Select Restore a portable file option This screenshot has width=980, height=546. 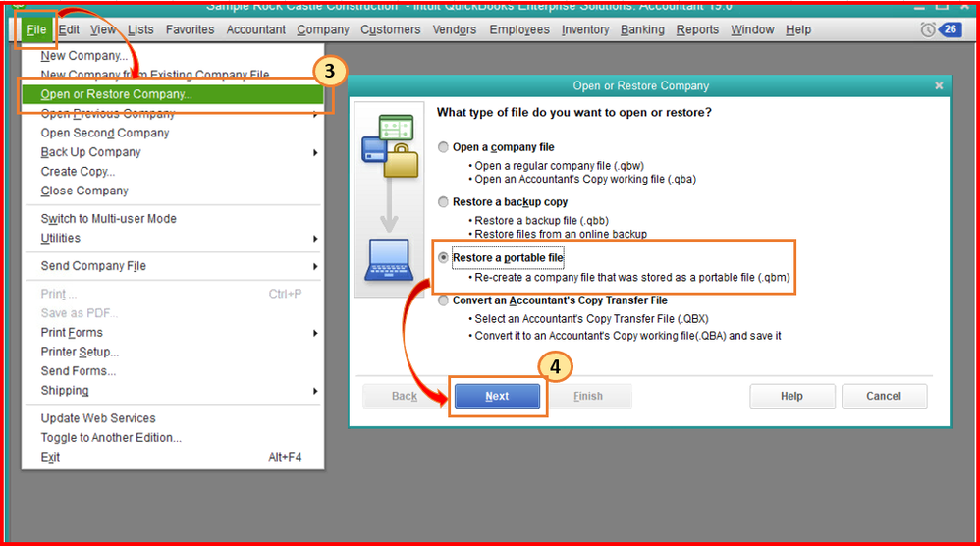coord(443,258)
